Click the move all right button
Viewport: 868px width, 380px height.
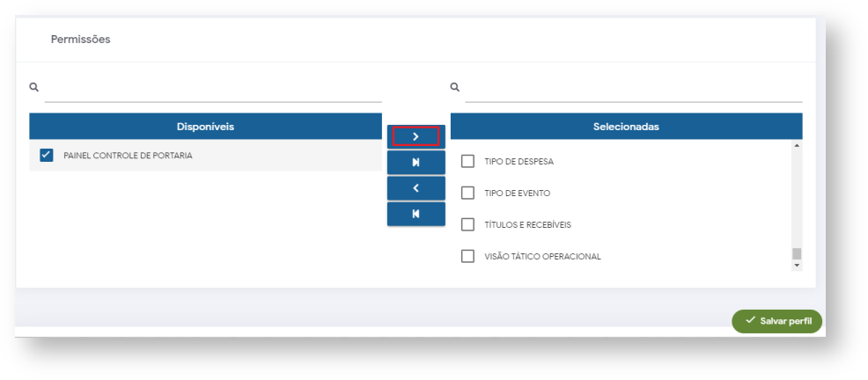coord(416,162)
